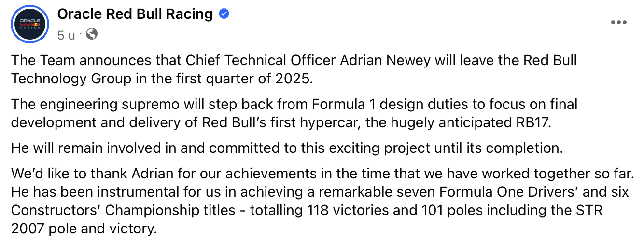Viewport: 644px width, 242px height.
Task: Open the Oracle Red Bull Racing profile picture
Action: [31, 25]
